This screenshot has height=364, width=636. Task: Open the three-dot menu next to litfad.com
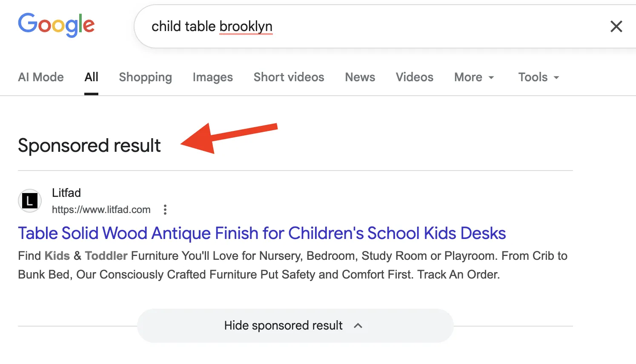click(x=165, y=209)
